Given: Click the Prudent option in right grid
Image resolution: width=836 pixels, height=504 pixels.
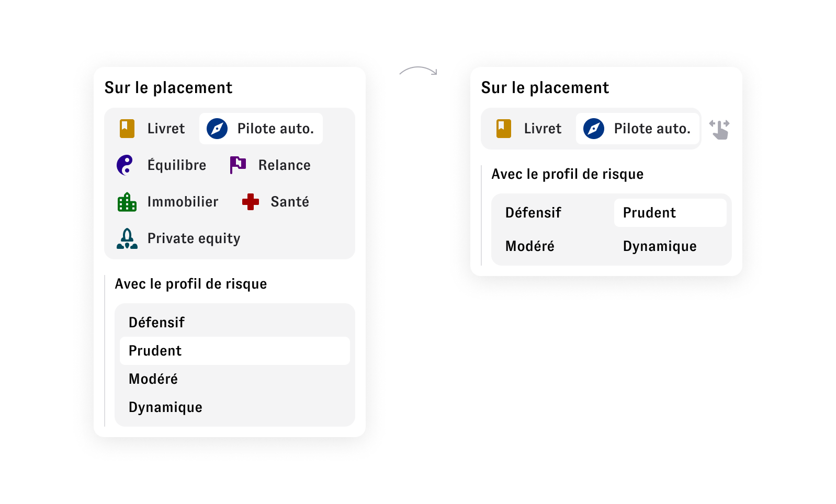Looking at the screenshot, I should 670,213.
